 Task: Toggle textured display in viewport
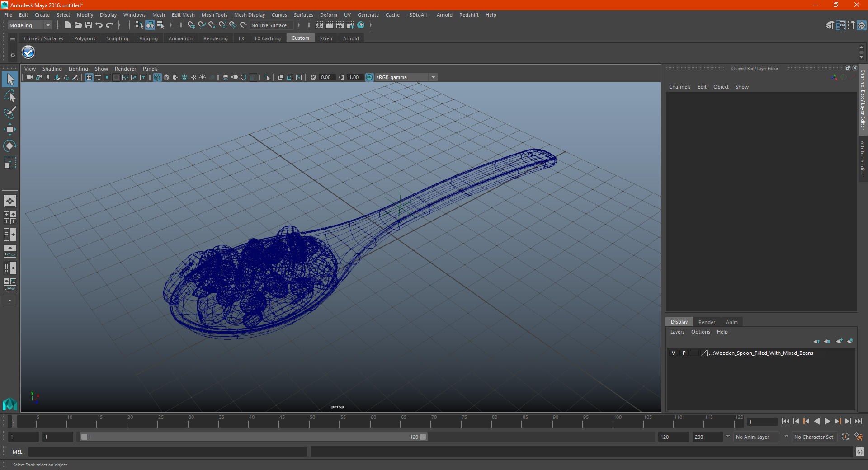pyautogui.click(x=193, y=77)
